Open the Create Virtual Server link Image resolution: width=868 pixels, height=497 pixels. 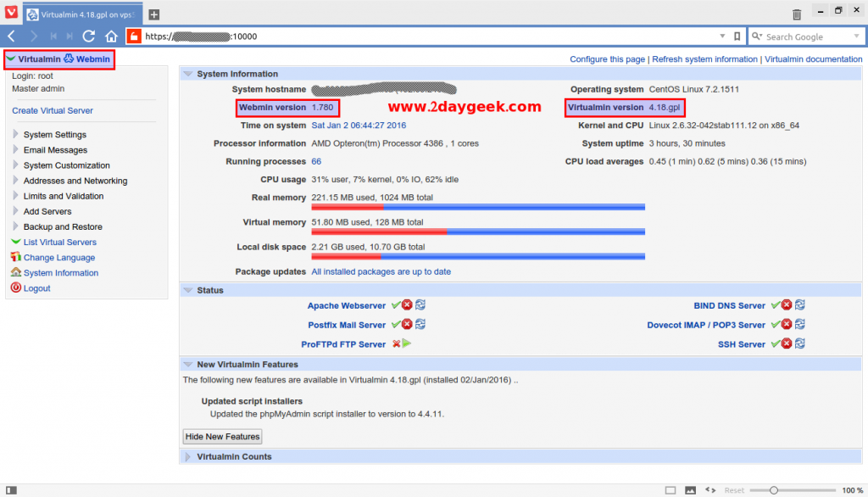click(x=53, y=110)
